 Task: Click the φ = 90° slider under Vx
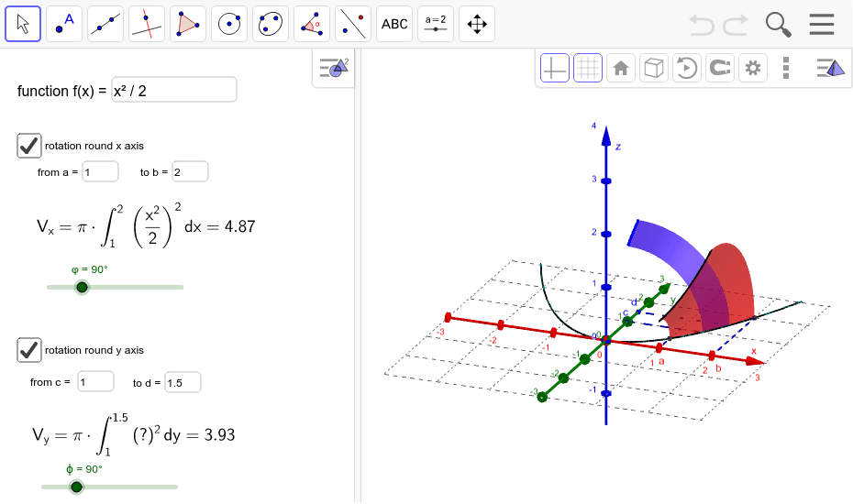(x=83, y=287)
